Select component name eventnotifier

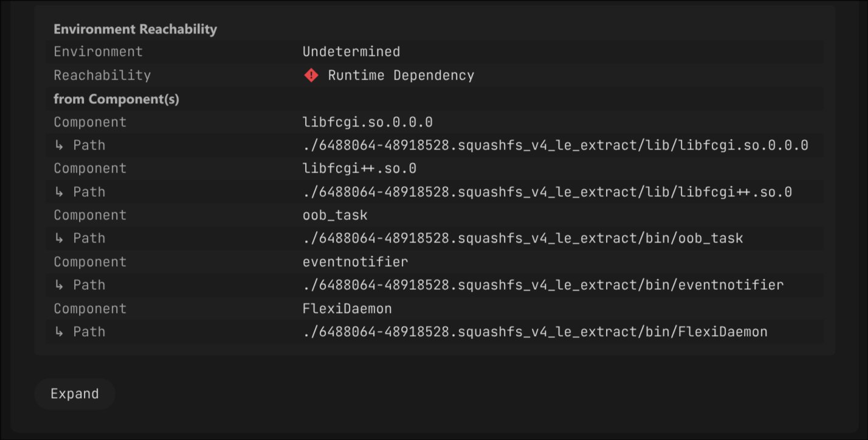(355, 262)
